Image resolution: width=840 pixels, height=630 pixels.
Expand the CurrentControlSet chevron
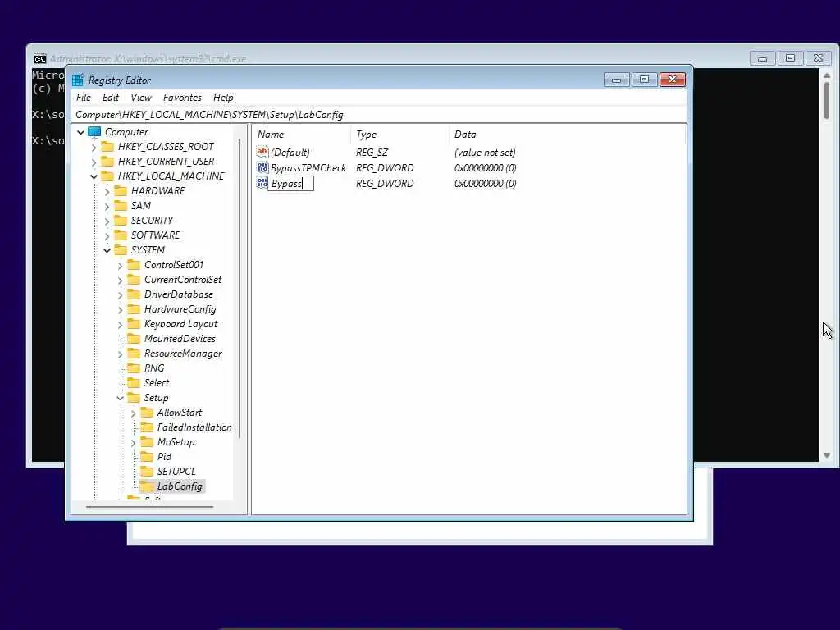coord(121,281)
